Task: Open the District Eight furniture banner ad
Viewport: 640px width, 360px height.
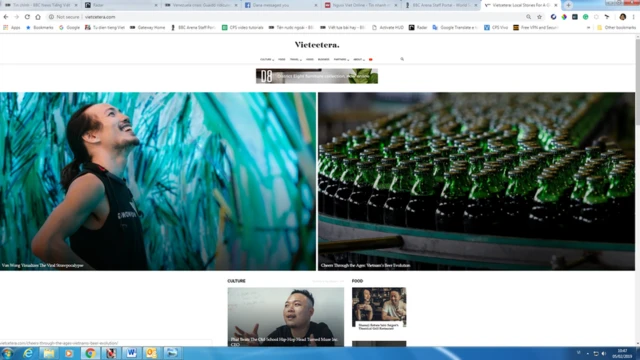Action: coord(317,76)
